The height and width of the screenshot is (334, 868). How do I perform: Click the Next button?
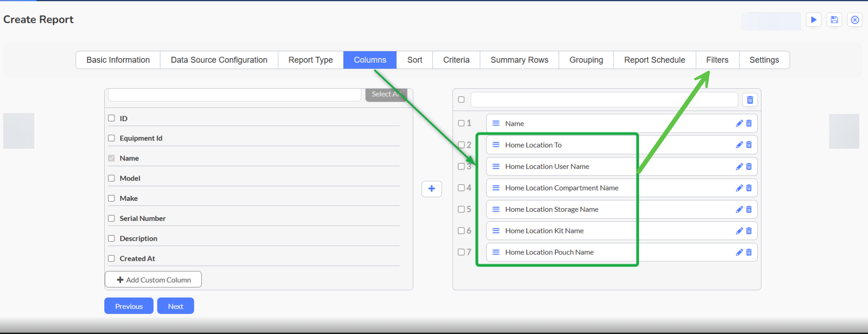coord(175,306)
